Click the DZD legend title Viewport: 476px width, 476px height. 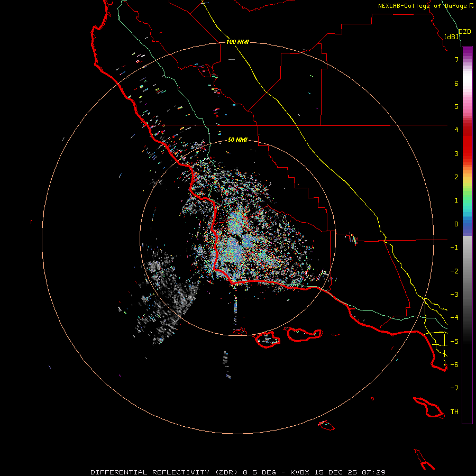click(x=465, y=32)
